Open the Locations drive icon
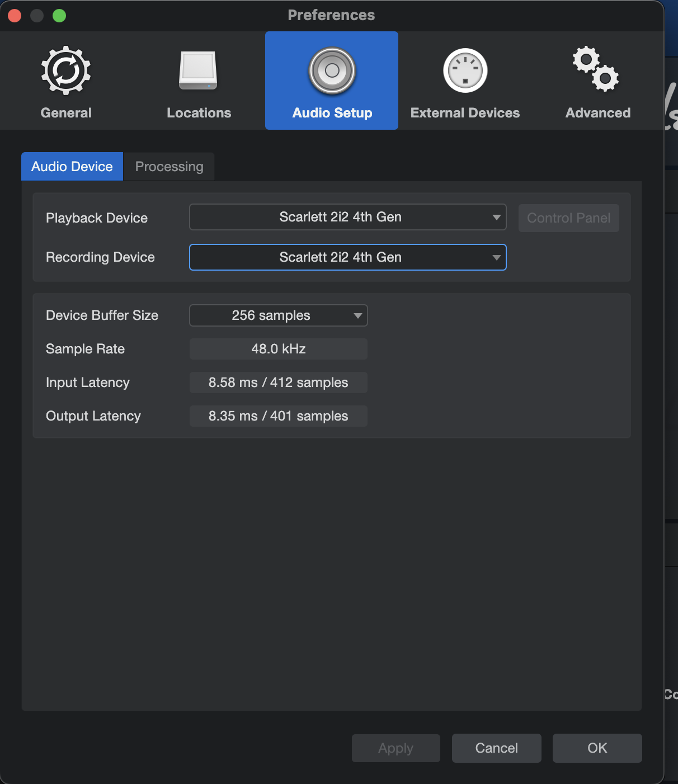 pyautogui.click(x=199, y=71)
